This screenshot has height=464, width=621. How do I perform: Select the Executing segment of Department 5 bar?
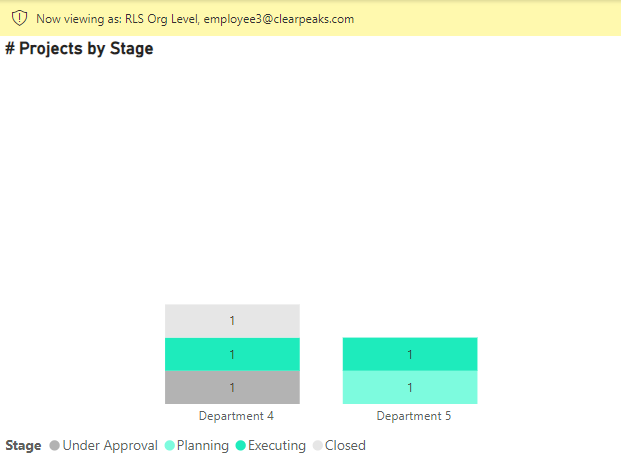tap(410, 354)
